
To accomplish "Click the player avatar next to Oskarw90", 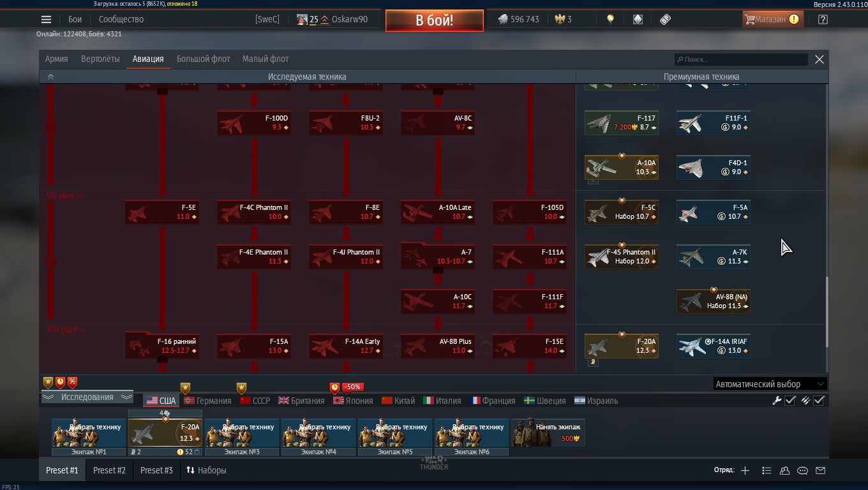I will point(302,19).
